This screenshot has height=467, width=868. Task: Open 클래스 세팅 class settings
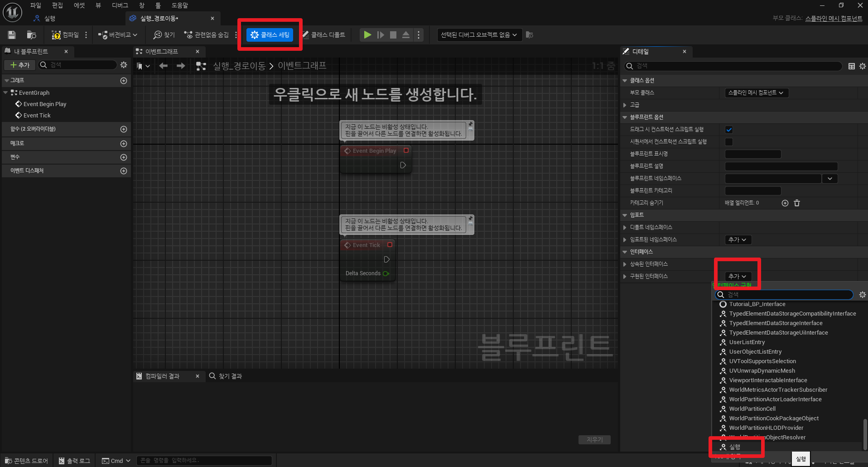click(270, 35)
